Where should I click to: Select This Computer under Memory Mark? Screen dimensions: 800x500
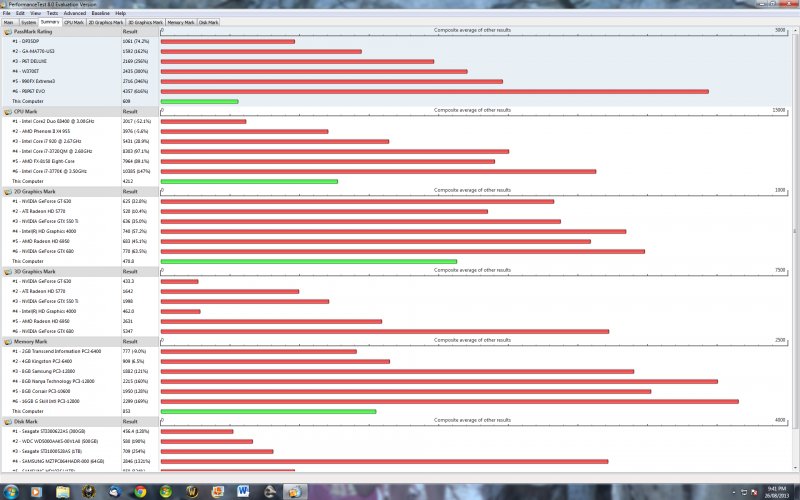point(28,411)
